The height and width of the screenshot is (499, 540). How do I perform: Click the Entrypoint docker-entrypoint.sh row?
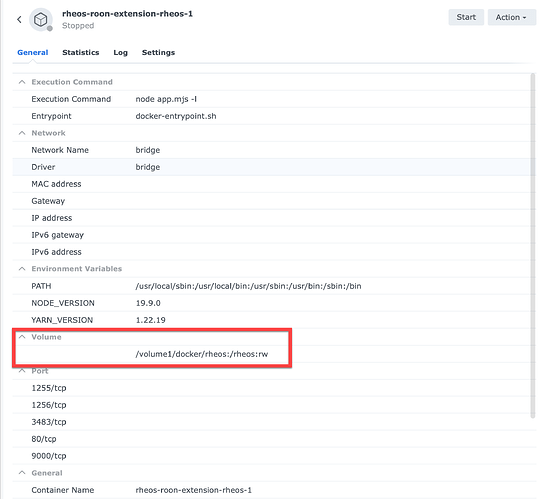[271, 116]
